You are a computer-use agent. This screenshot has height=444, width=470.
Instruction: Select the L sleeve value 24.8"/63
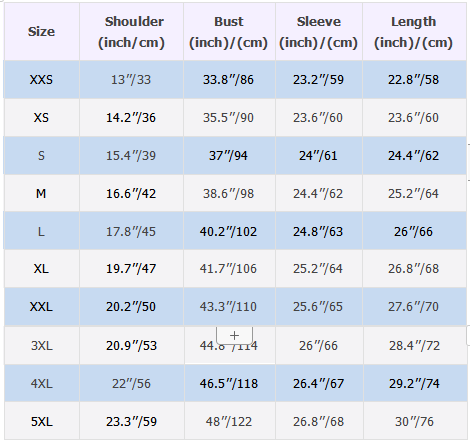(x=319, y=231)
